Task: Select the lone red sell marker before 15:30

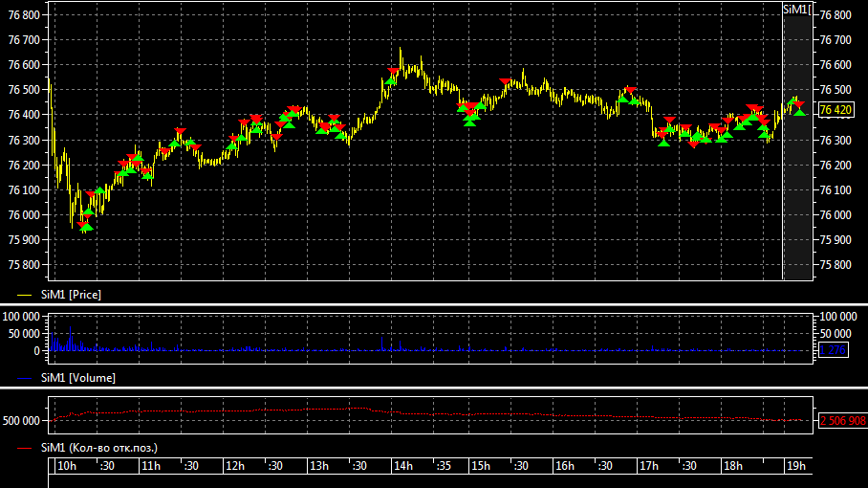Action: (505, 82)
